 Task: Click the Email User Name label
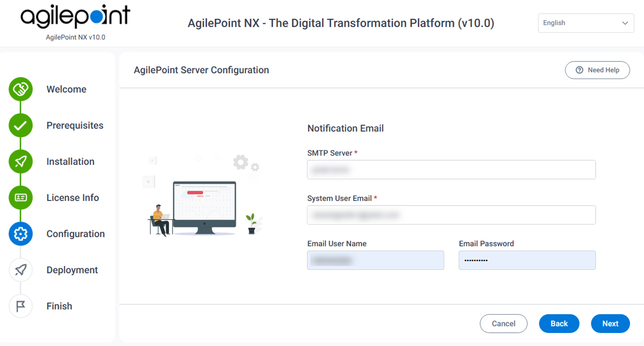tap(337, 244)
